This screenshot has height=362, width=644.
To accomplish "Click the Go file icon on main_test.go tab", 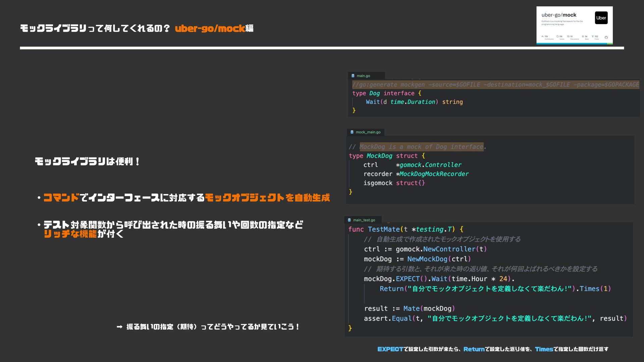I will click(x=349, y=220).
